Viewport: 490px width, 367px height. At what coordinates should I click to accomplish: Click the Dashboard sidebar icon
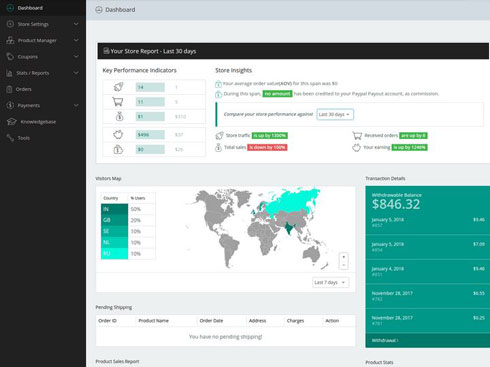[10, 8]
